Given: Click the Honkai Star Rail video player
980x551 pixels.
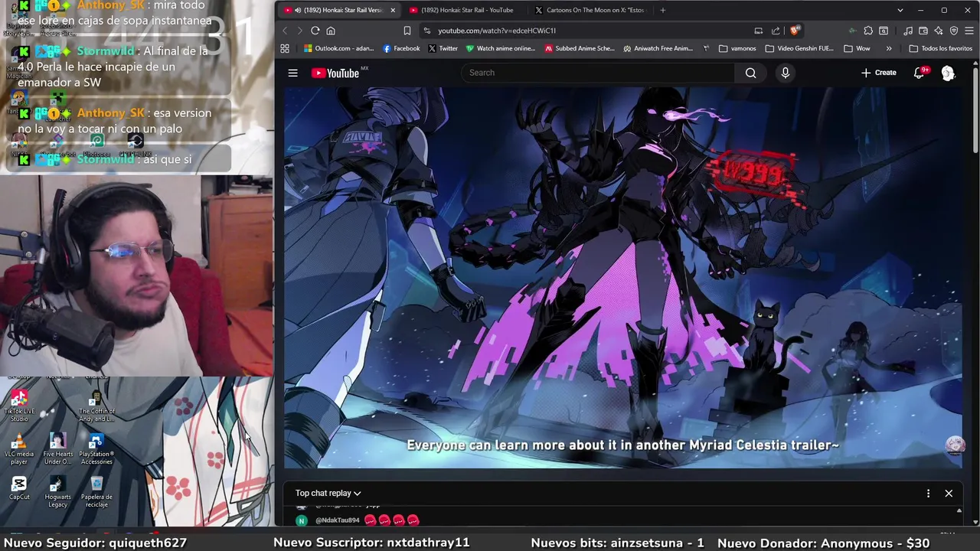Looking at the screenshot, I should (x=622, y=277).
